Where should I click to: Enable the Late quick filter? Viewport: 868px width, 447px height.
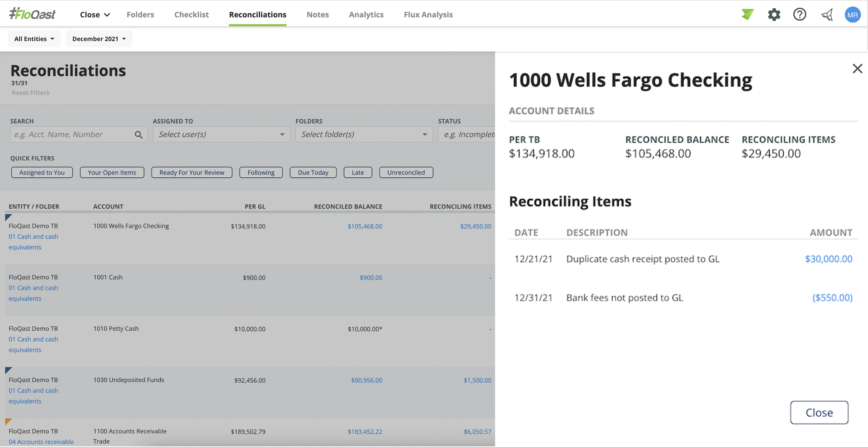pos(358,173)
